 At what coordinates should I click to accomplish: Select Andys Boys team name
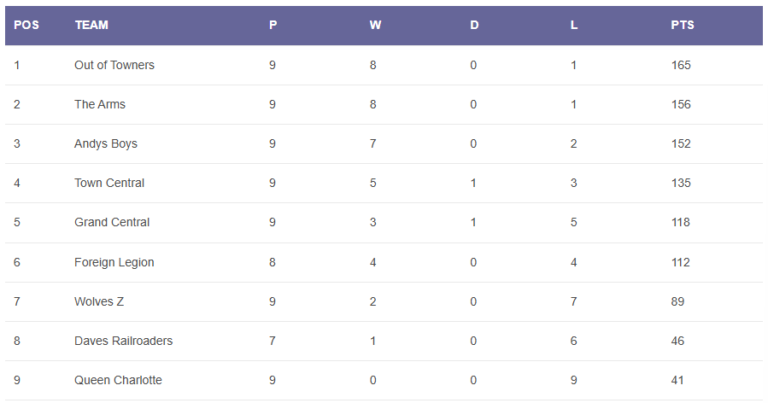click(106, 144)
